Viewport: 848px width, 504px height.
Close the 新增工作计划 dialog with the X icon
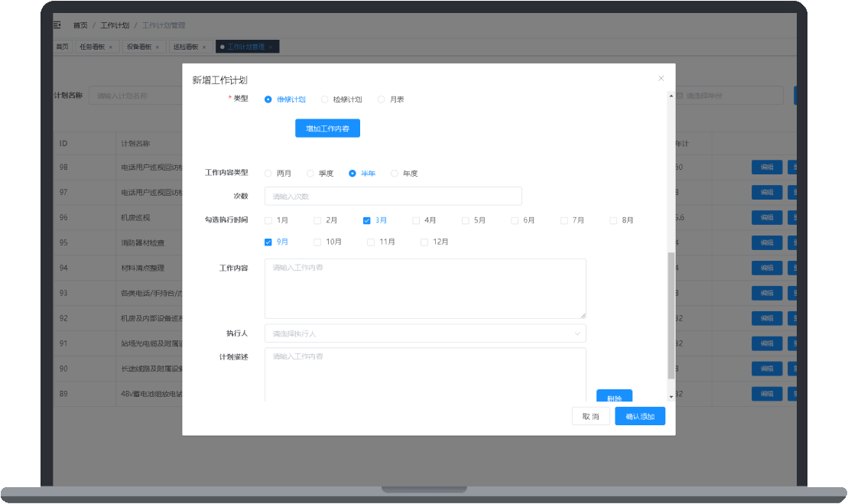coord(661,78)
